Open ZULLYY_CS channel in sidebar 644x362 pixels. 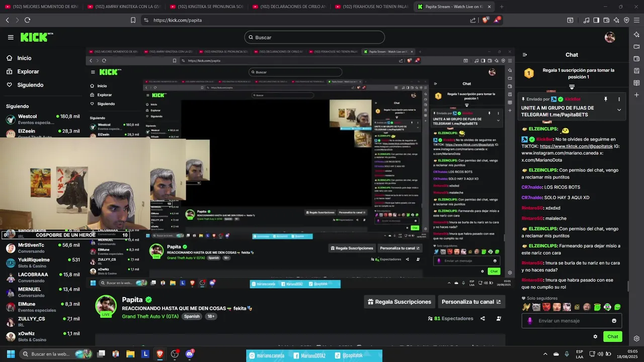coord(43,321)
